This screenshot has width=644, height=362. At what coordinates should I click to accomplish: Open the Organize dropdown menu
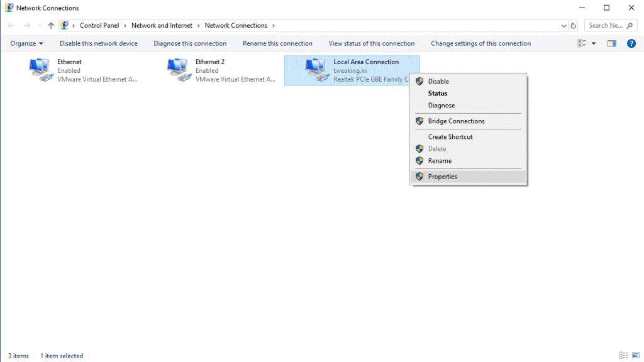[x=26, y=43]
